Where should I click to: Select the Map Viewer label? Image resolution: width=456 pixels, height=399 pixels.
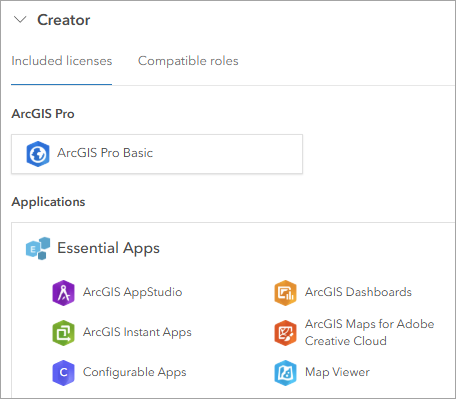tap(337, 372)
